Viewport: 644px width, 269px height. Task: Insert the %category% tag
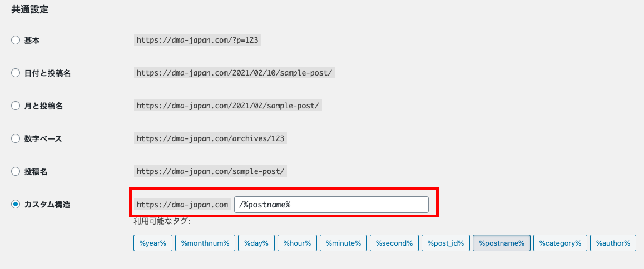click(x=560, y=243)
